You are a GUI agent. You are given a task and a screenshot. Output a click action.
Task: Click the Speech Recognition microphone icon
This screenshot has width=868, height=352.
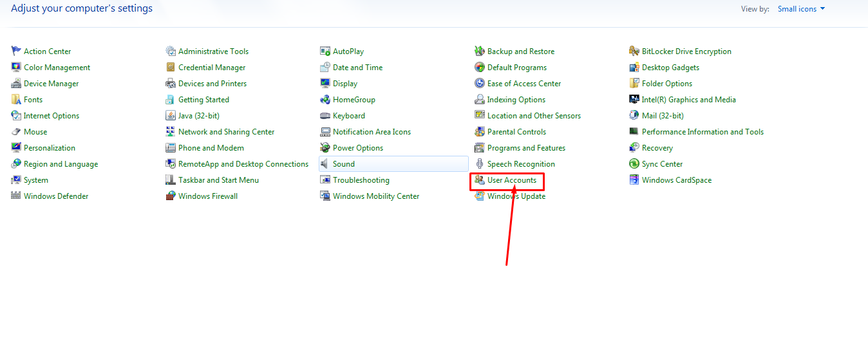pyautogui.click(x=480, y=164)
